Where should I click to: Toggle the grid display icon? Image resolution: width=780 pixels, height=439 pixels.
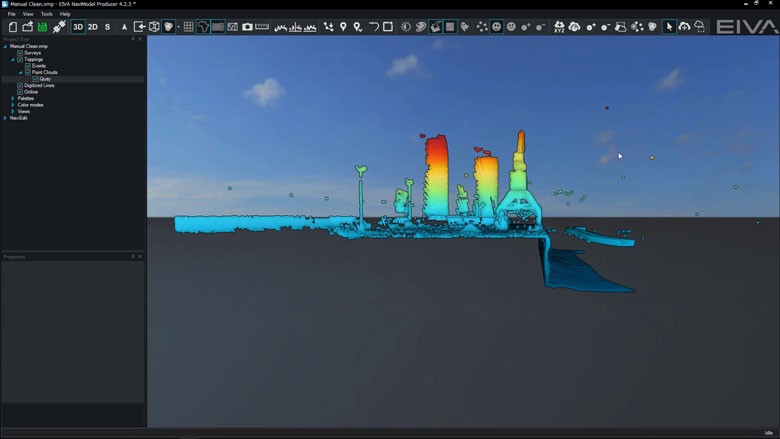[188, 27]
